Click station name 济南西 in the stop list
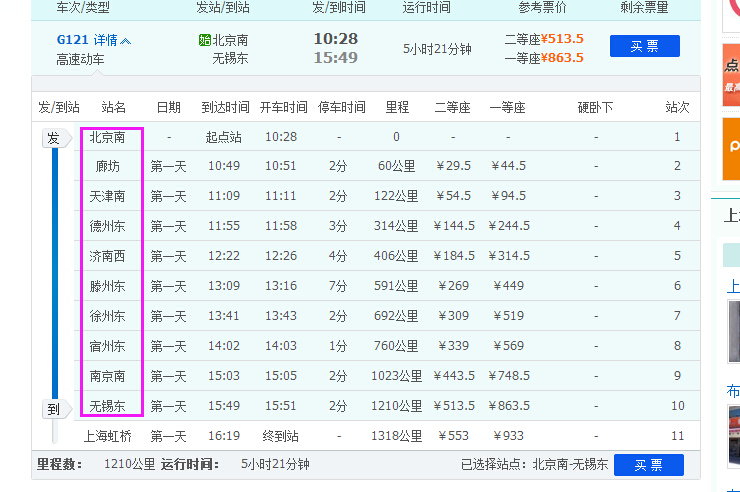The image size is (740, 492). point(108,256)
